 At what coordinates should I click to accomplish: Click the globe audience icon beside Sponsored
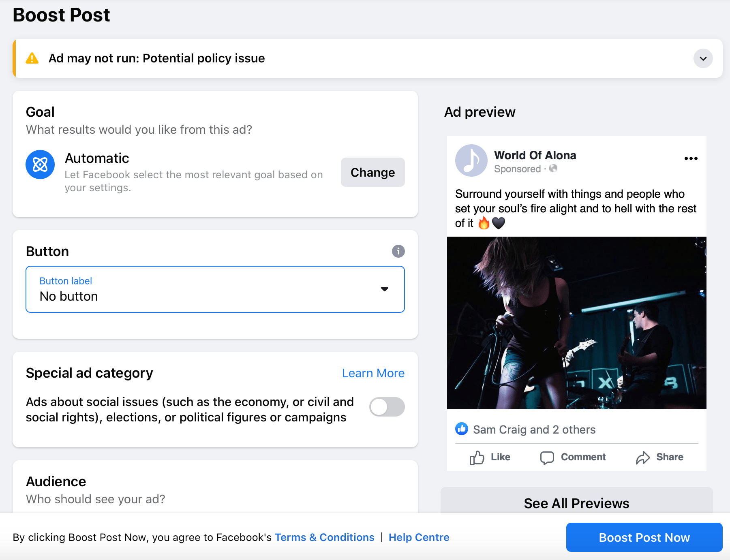pos(553,168)
